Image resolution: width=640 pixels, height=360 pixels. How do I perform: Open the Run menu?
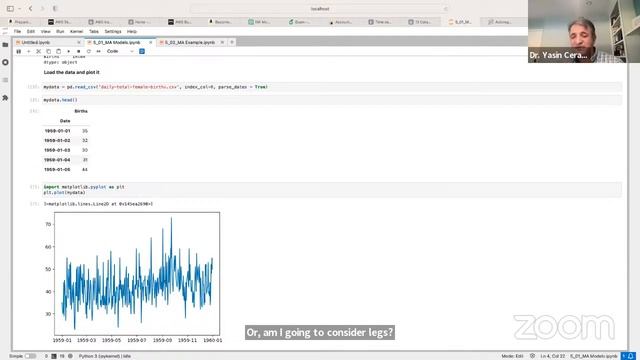click(60, 31)
